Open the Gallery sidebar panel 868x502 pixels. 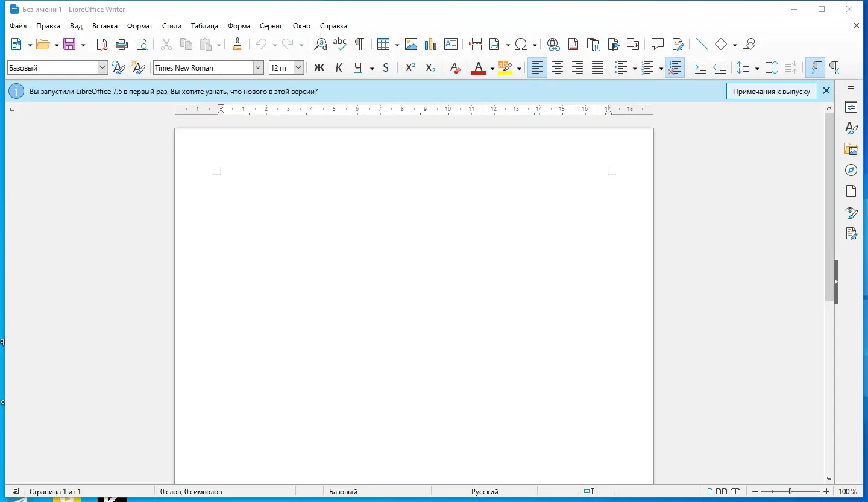(851, 149)
